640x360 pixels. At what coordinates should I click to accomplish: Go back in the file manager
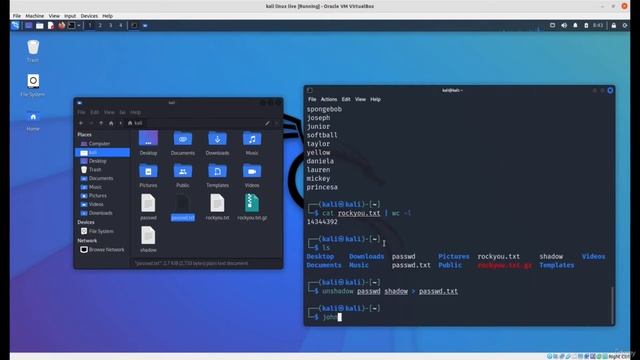(x=81, y=123)
